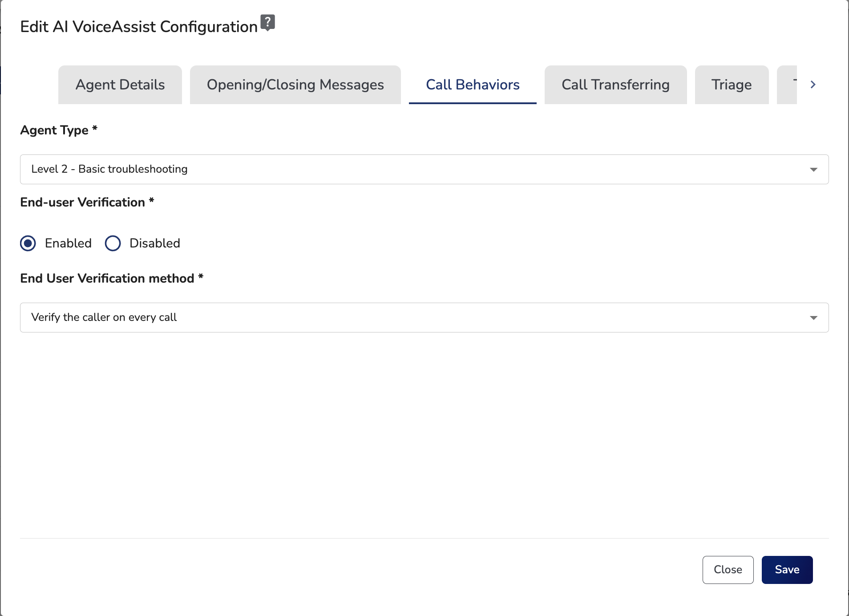Screen dimensions: 849x616
Task: Click the End User Verification method label
Action: (x=107, y=279)
